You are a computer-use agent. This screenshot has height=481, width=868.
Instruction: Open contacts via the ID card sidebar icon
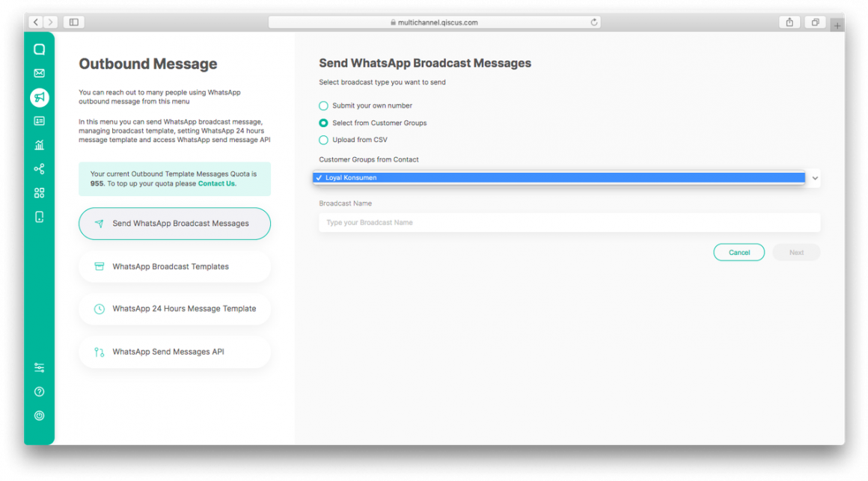tap(39, 120)
